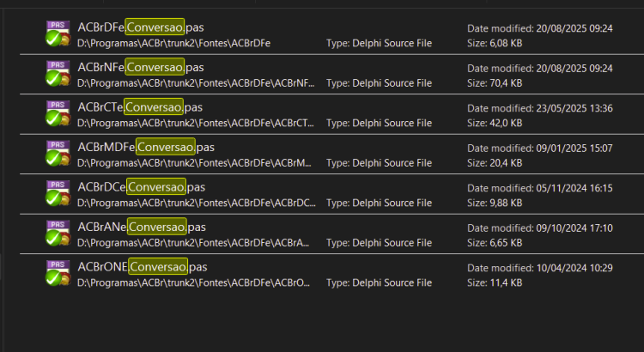Click Size: 20,4 KB
The width and height of the screenshot is (644, 352).
pos(495,162)
